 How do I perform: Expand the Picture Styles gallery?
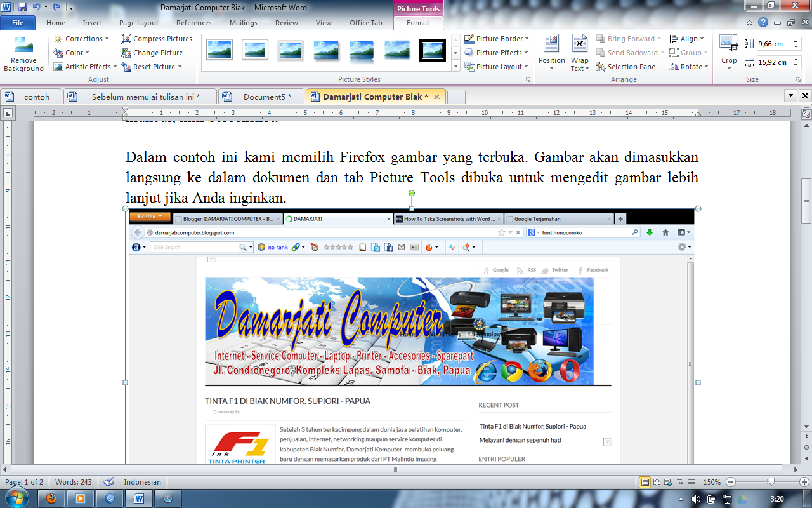pyautogui.click(x=455, y=67)
